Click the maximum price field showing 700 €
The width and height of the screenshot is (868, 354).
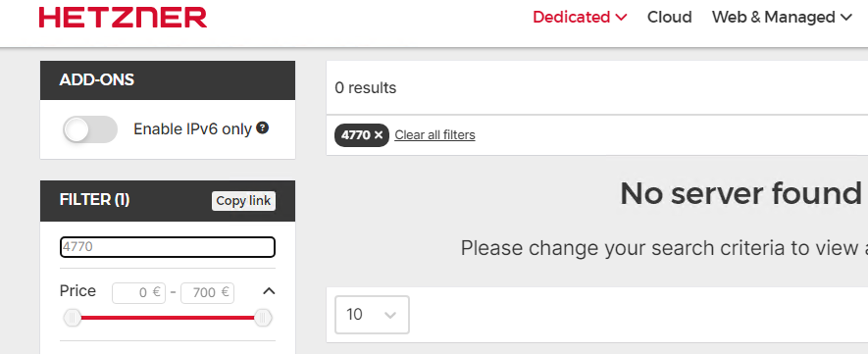pyautogui.click(x=208, y=292)
